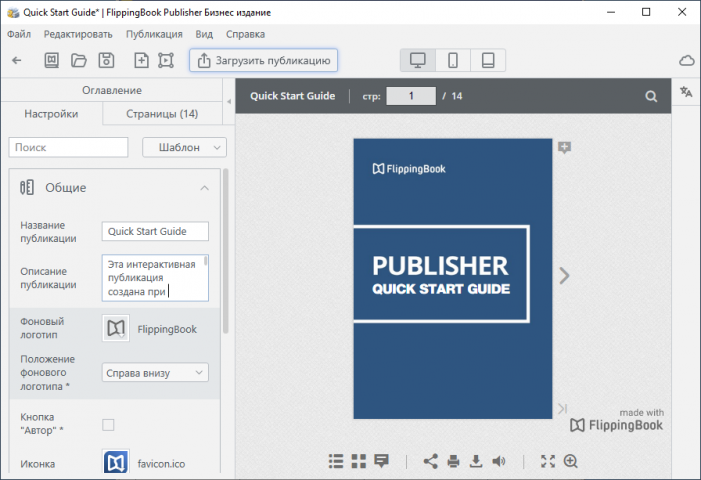Save the project with the floppy disk icon
The image size is (701, 480).
106,60
